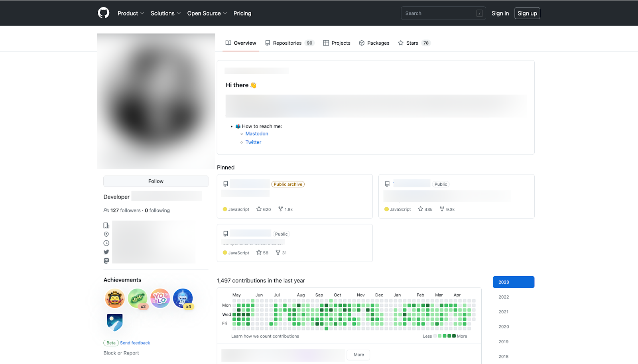Screen dimensions: 638x364
Task: Switch to the Repositories tab
Action: [287, 43]
